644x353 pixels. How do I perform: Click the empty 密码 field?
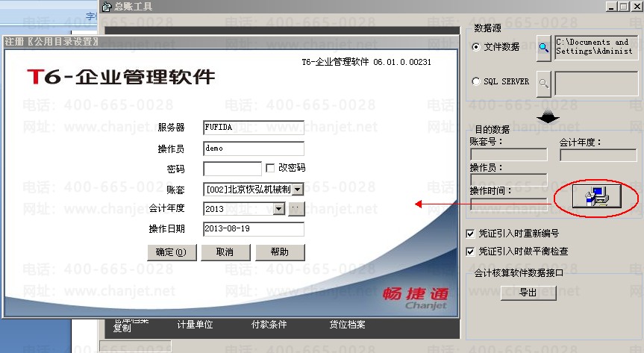click(x=232, y=169)
